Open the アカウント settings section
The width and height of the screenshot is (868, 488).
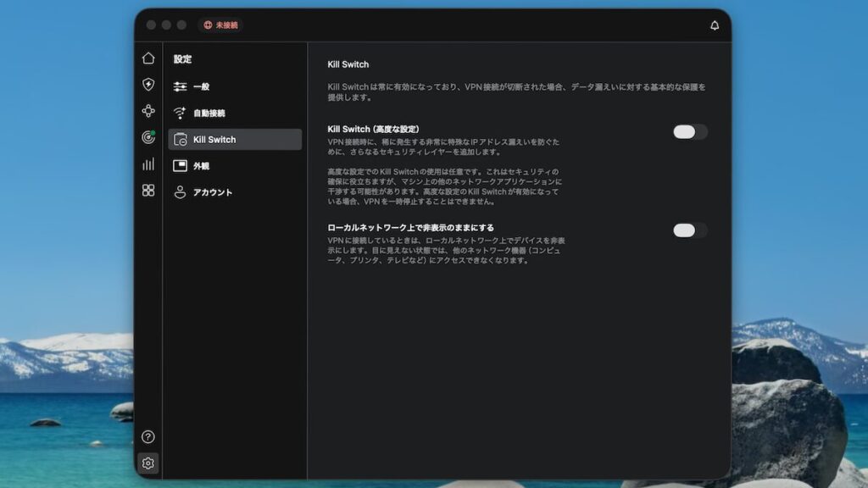pyautogui.click(x=212, y=192)
